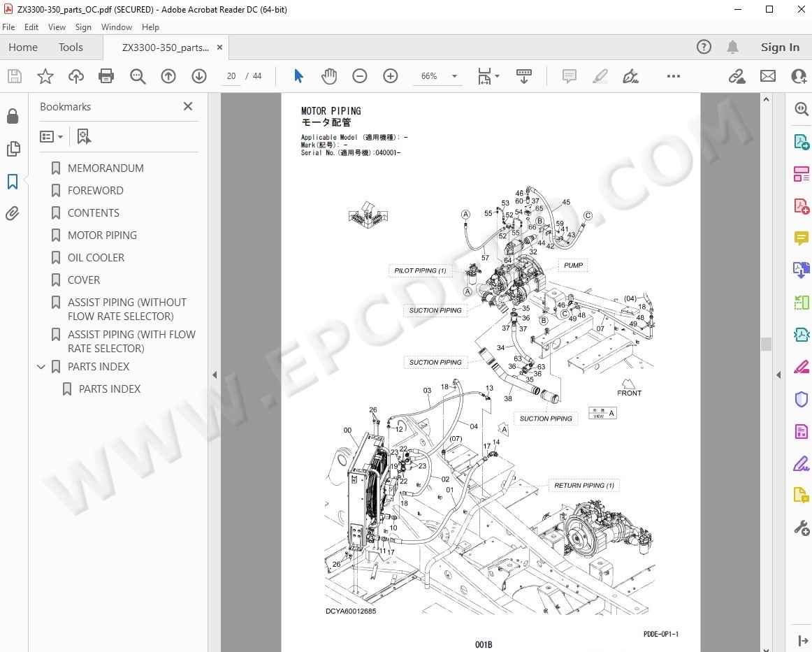This screenshot has height=652, width=812.
Task: Toggle the Page Thumbnails panel
Action: 13,149
